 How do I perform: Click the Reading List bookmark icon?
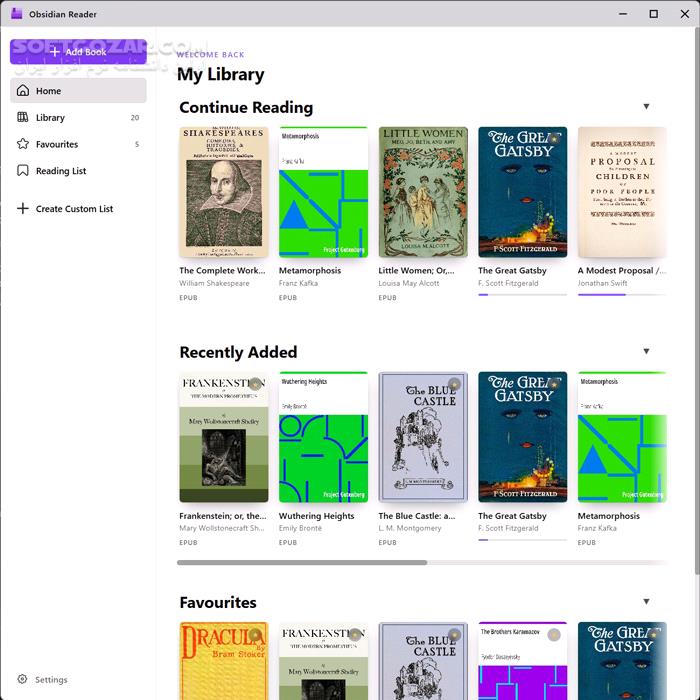click(23, 171)
